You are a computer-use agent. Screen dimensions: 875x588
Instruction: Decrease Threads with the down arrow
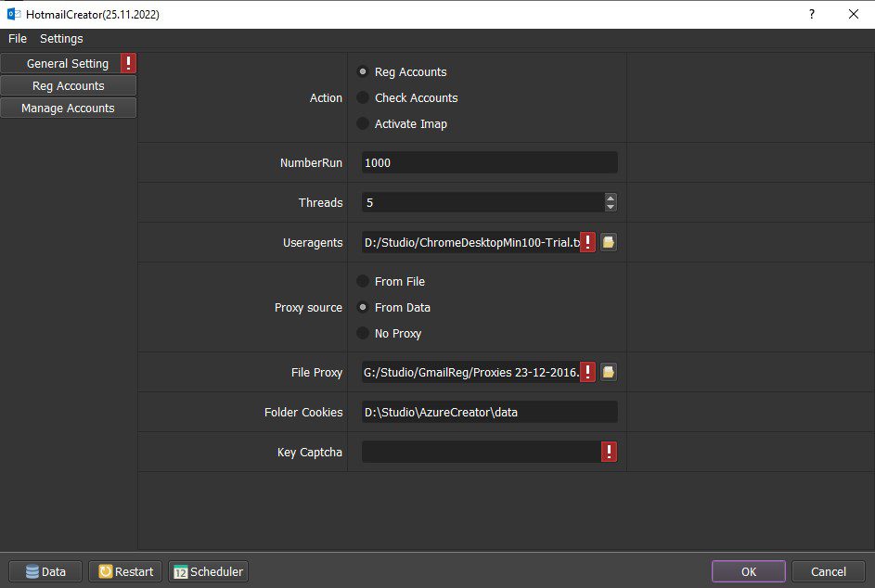[x=611, y=207]
